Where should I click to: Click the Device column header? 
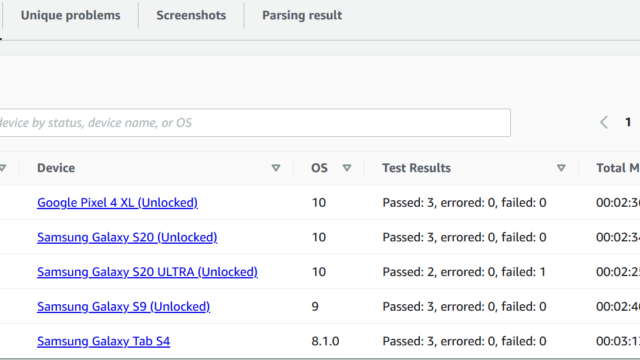click(56, 168)
